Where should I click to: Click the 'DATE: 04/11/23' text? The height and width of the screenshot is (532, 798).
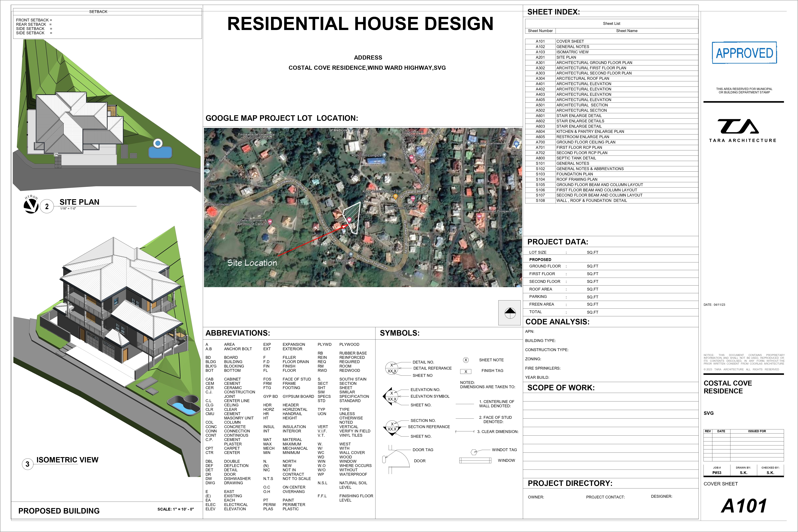(714, 305)
